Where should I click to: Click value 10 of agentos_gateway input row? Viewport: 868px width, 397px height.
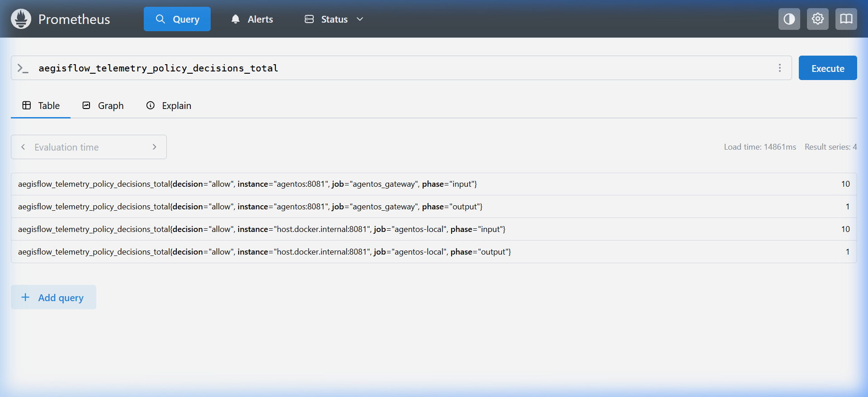[x=845, y=184]
